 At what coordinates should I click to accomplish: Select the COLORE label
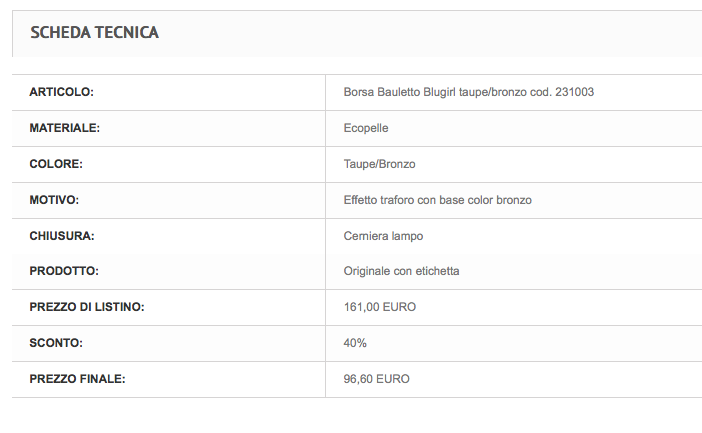click(x=56, y=164)
